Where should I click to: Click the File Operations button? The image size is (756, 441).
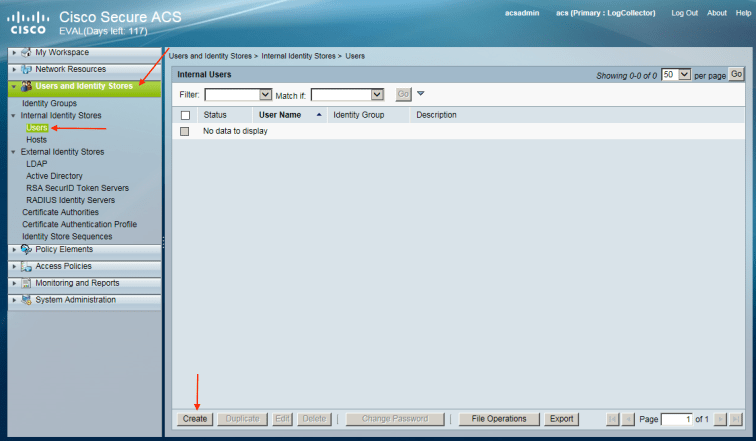[499, 419]
